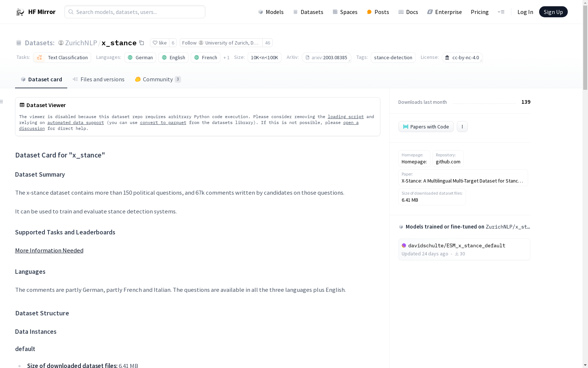Click Size of downloaded dataset files box

[432, 197]
